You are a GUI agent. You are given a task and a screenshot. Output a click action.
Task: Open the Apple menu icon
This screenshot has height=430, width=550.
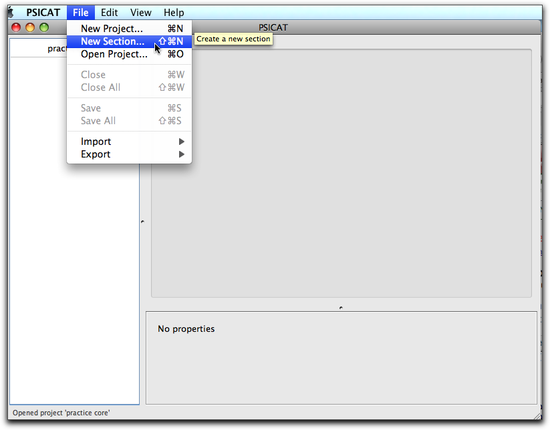pos(11,13)
